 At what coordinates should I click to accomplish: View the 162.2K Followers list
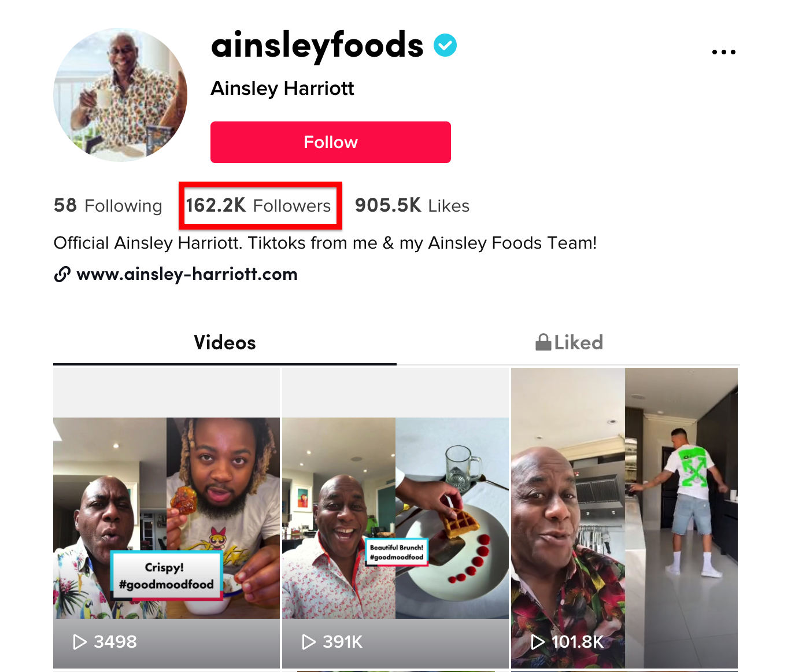(258, 205)
